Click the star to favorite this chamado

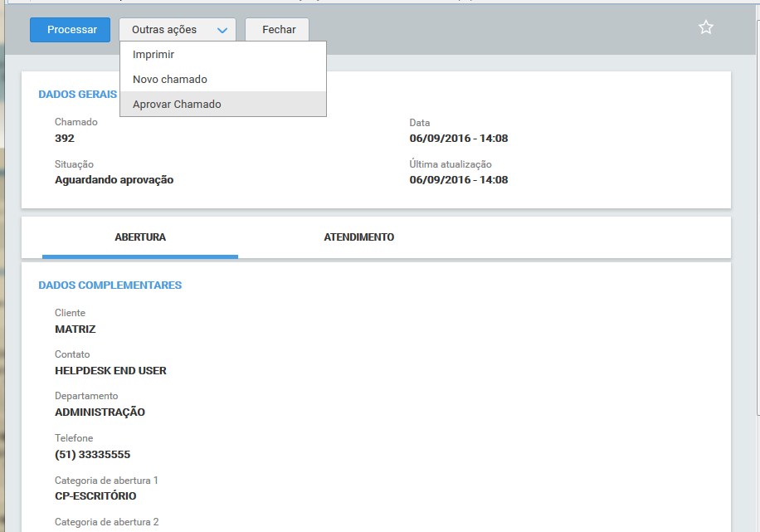click(706, 27)
